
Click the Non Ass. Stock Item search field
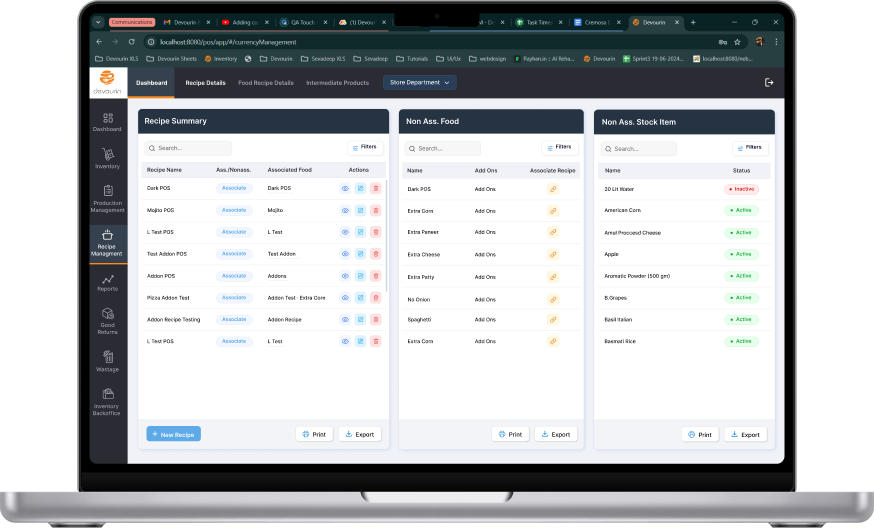(639, 149)
